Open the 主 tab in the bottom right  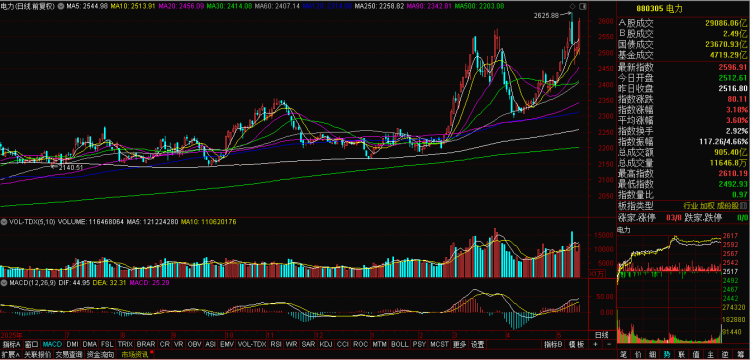pos(711,354)
